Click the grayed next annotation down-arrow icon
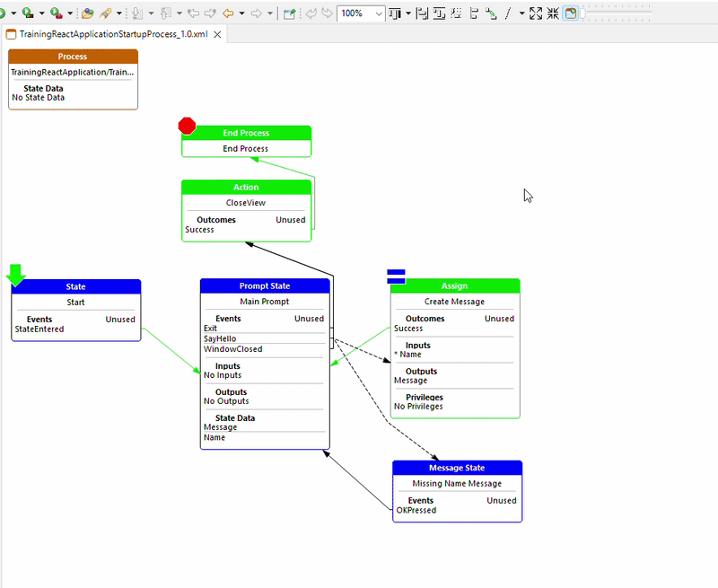Viewport: 718px width, 588px height. (137, 13)
